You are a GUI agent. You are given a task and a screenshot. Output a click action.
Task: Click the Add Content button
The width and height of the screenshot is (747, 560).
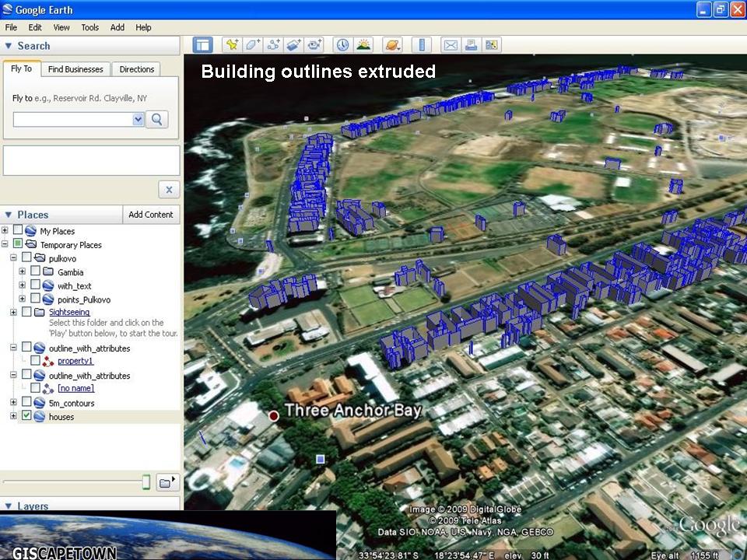pos(150,215)
